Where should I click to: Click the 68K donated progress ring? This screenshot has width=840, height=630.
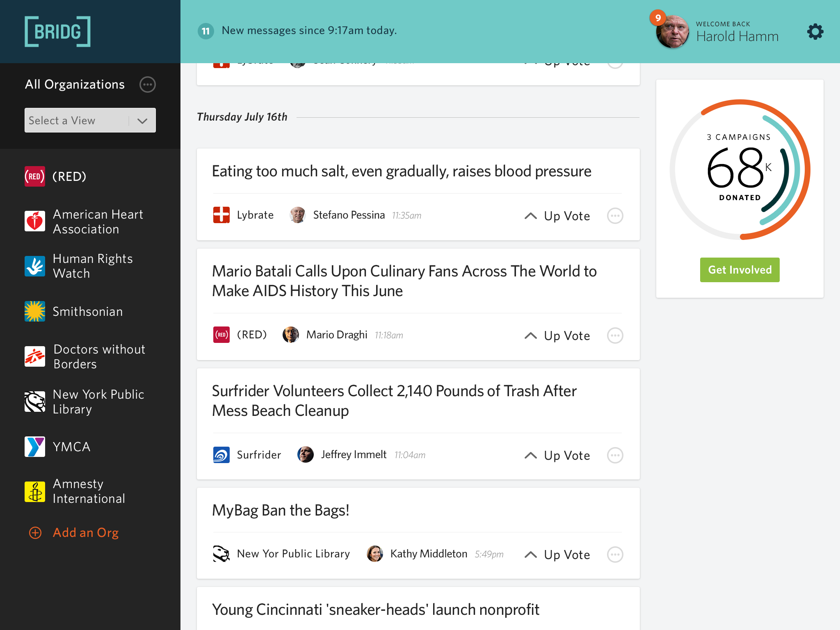(x=740, y=169)
